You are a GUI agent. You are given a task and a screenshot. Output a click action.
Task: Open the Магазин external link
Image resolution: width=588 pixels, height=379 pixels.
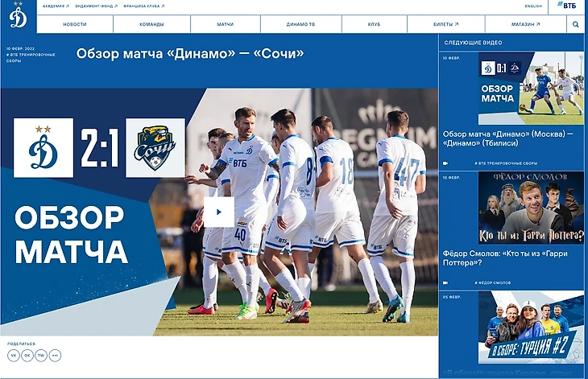point(526,24)
